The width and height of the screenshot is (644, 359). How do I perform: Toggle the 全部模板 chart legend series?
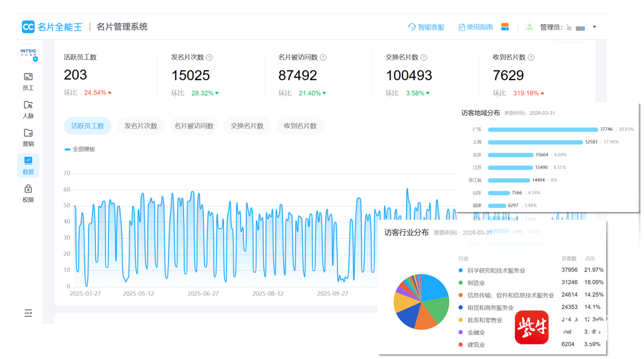(x=80, y=149)
